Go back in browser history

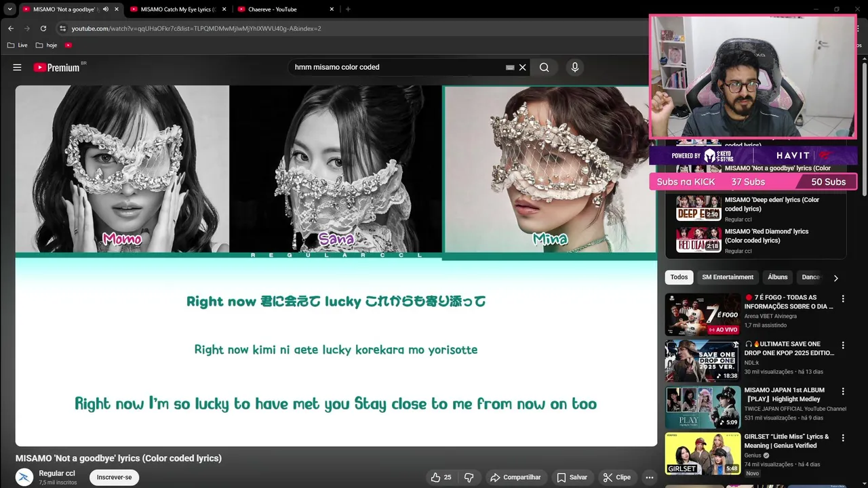point(10,28)
